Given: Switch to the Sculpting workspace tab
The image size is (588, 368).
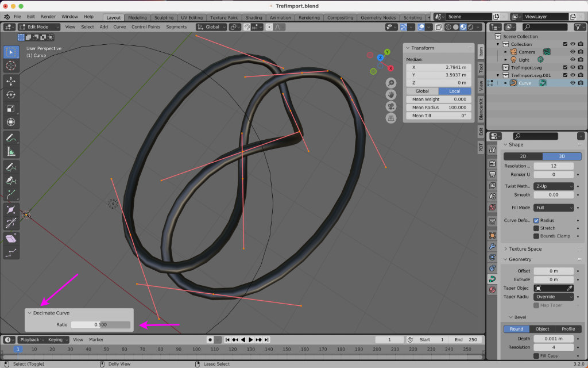Looking at the screenshot, I should click(x=164, y=18).
